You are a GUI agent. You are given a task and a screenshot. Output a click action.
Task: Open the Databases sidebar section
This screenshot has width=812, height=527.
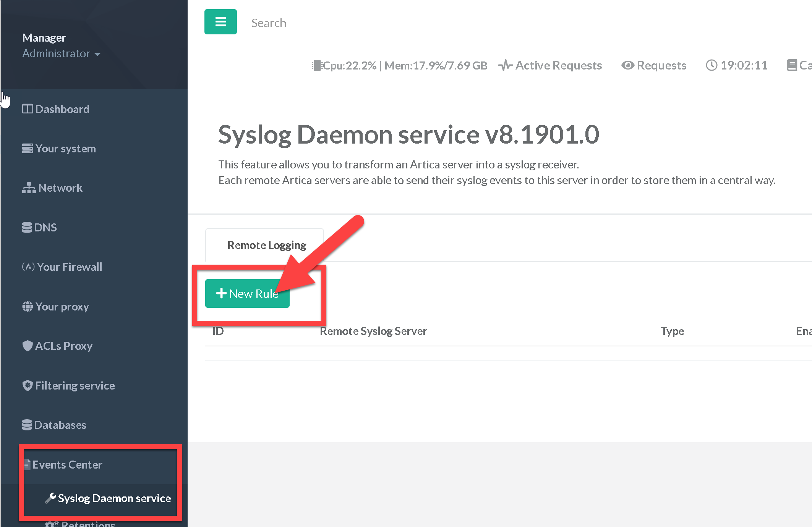(x=54, y=425)
